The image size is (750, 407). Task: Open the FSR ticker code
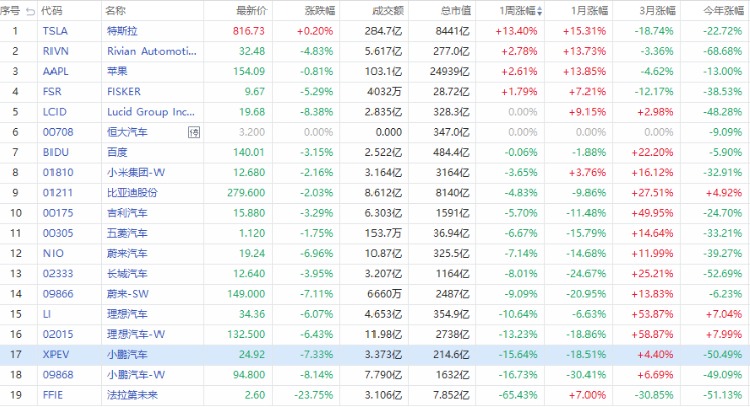click(52, 91)
